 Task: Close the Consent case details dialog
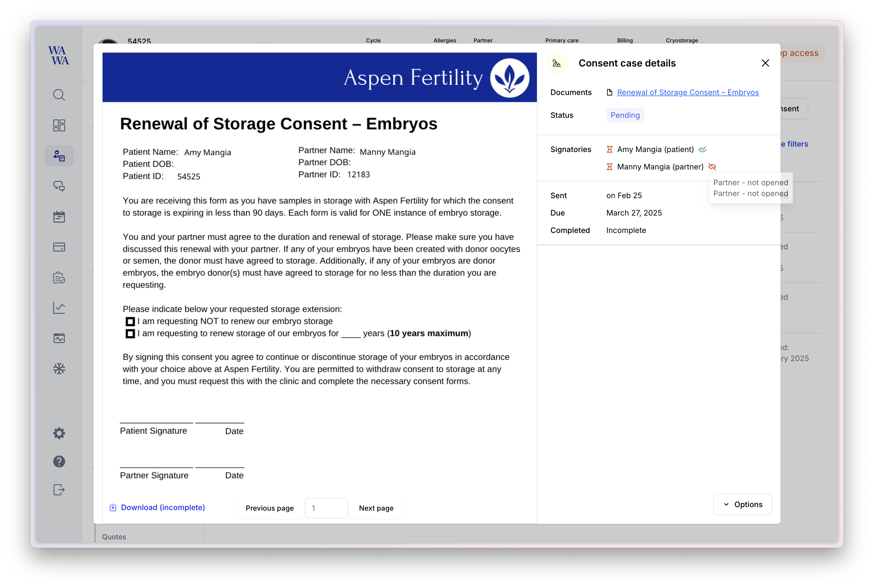[x=765, y=63]
